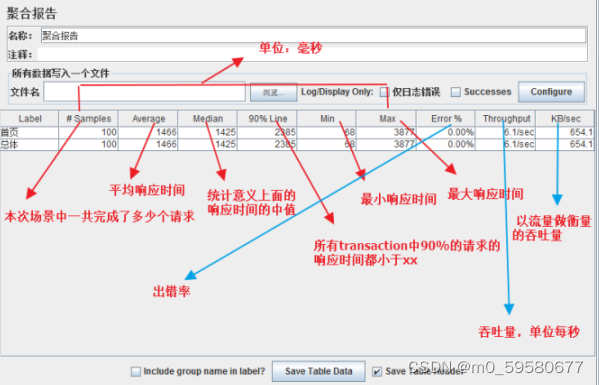Screen dimensions: 599x385
Task: Click the Average column header
Action: tap(148, 119)
